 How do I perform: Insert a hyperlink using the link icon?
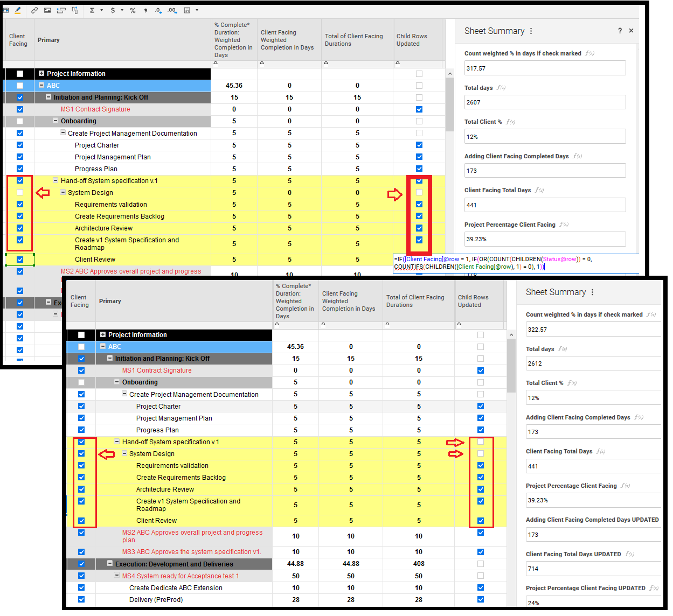coord(34,10)
